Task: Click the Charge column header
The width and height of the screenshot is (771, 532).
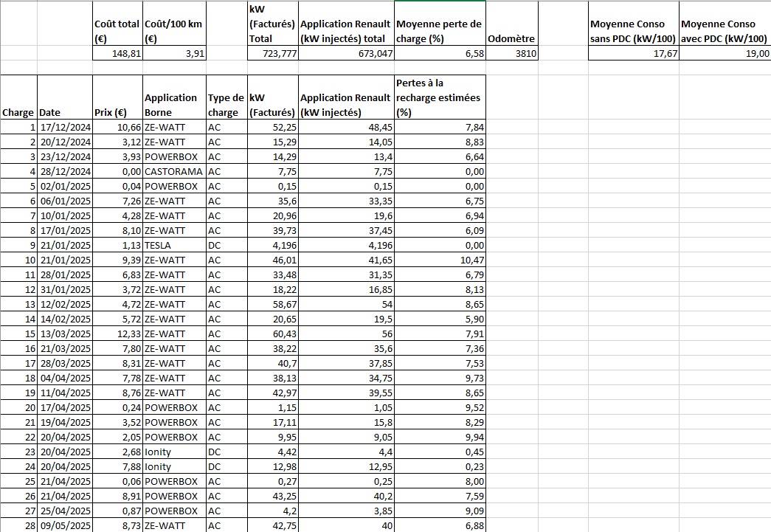Action: (x=18, y=97)
